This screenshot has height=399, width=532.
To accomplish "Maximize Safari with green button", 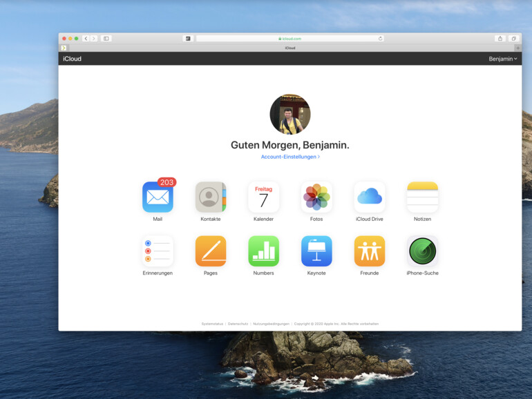I will point(76,39).
